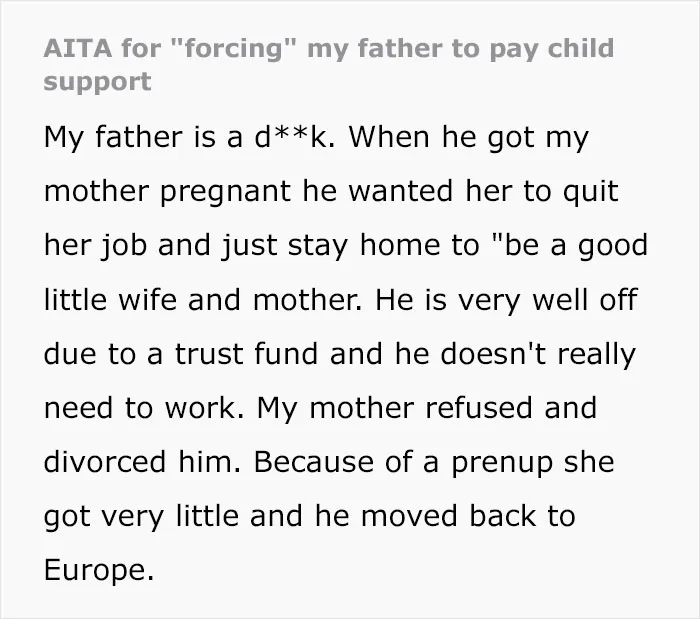The height and width of the screenshot is (619, 700).
Task: Click the word "divorced" in the text
Action: [105, 461]
